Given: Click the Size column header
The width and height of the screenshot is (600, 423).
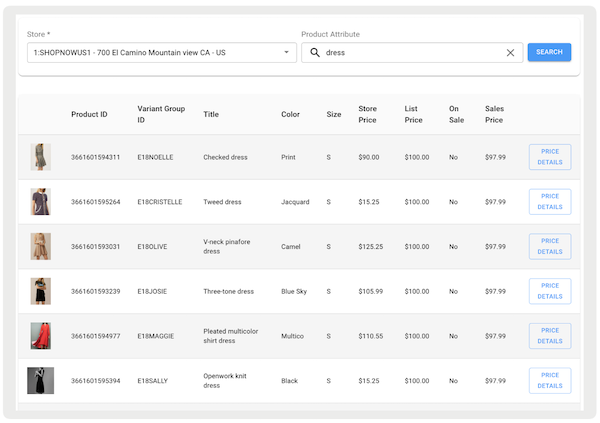Looking at the screenshot, I should (334, 114).
